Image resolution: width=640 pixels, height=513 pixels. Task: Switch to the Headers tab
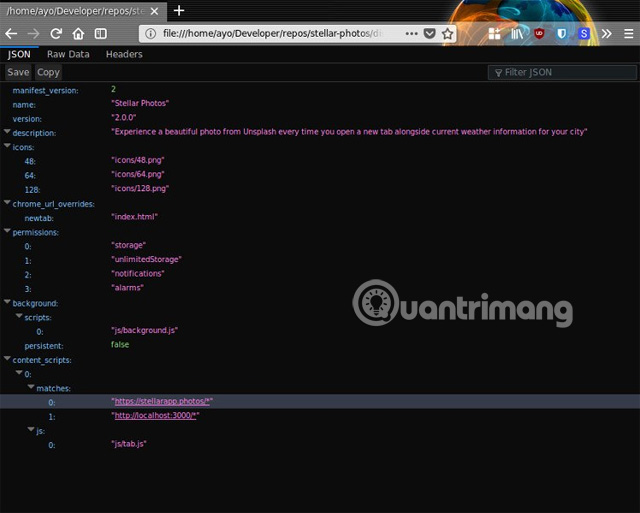[x=124, y=54]
